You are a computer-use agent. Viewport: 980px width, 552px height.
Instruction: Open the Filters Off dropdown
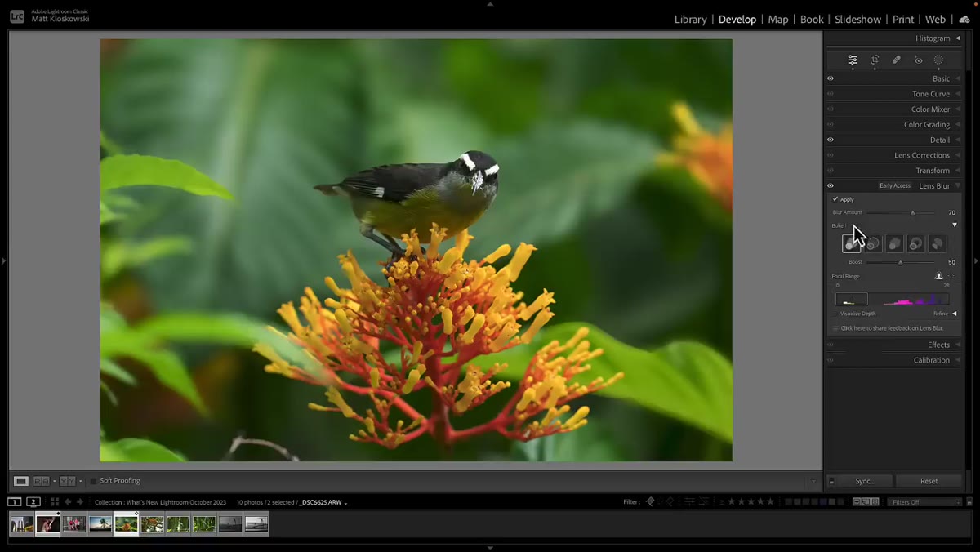point(924,502)
